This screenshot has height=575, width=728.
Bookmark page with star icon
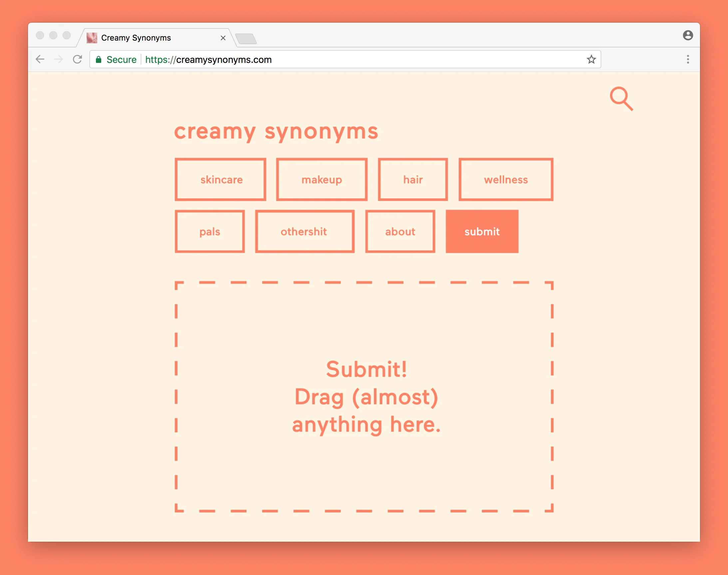pos(591,60)
